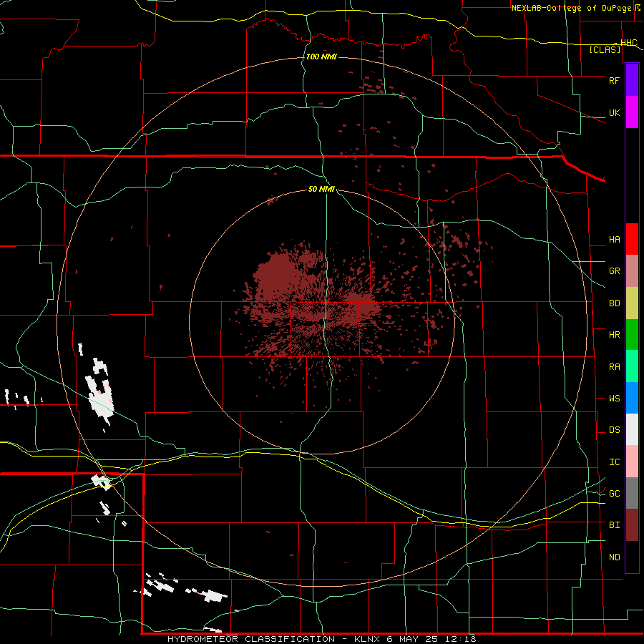Select the purple RF legend color
644x644 pixels.
(632, 80)
